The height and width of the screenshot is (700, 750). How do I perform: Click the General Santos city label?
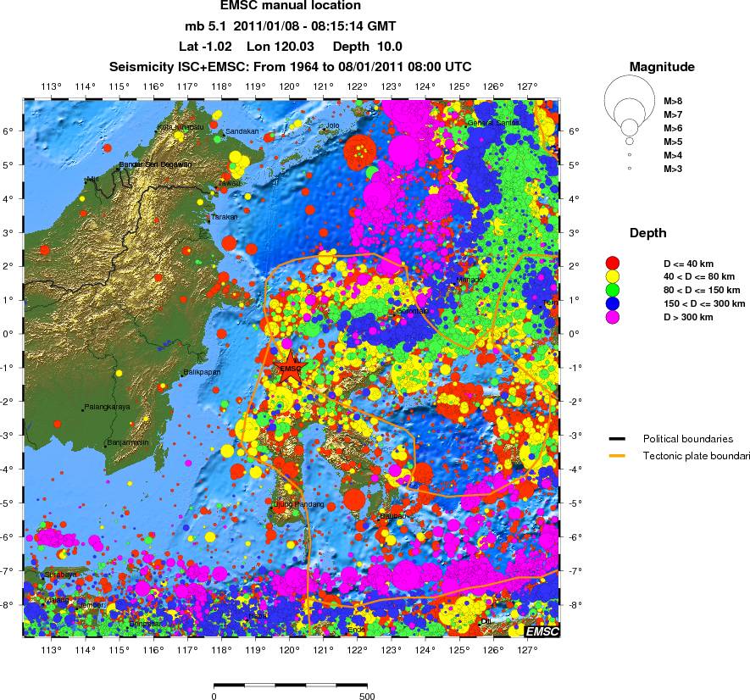point(493,123)
